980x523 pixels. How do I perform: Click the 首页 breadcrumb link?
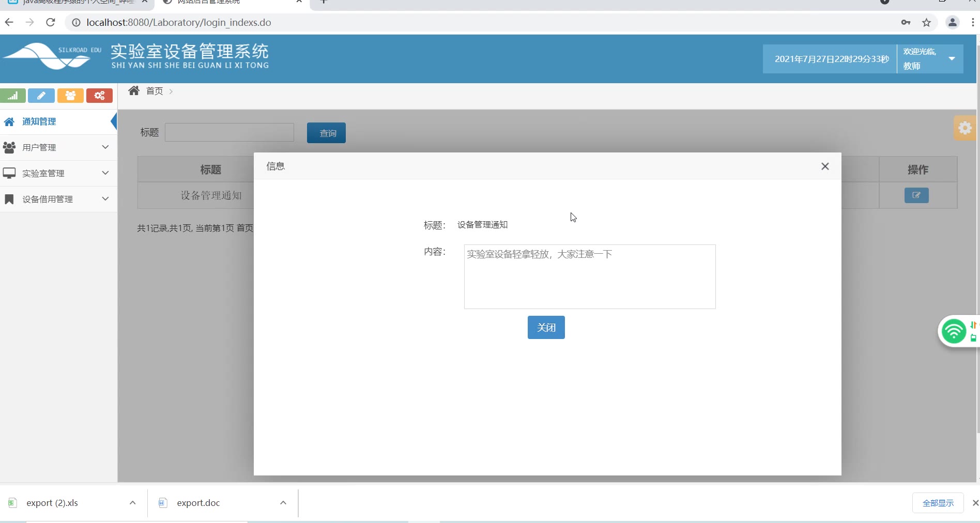coord(155,91)
